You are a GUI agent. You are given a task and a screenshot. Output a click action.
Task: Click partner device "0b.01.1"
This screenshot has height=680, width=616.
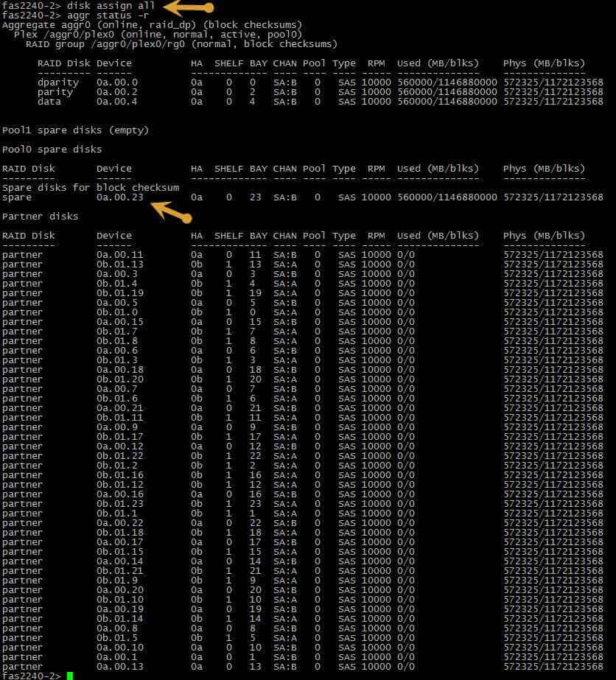tap(116, 513)
